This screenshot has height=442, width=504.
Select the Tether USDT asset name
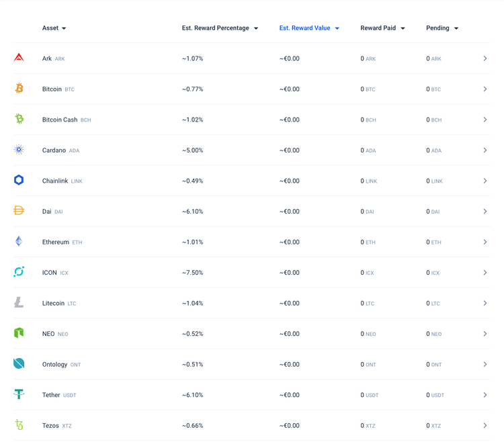(x=59, y=395)
